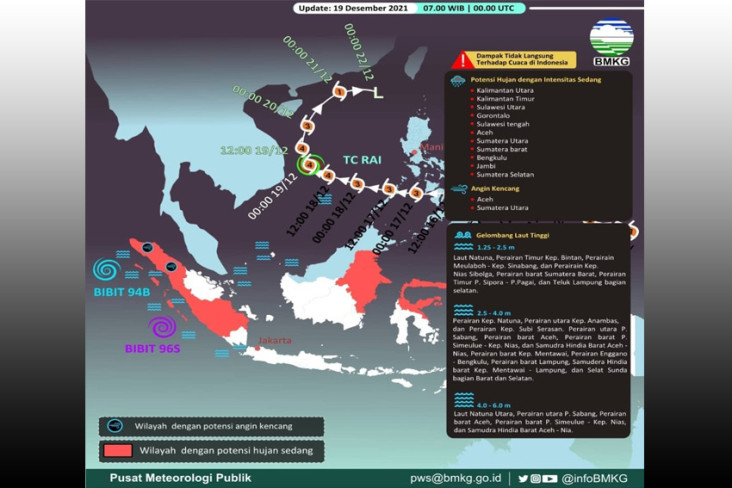
Task: Click the red swatch in the hujan sedang legend
Action: point(118,451)
